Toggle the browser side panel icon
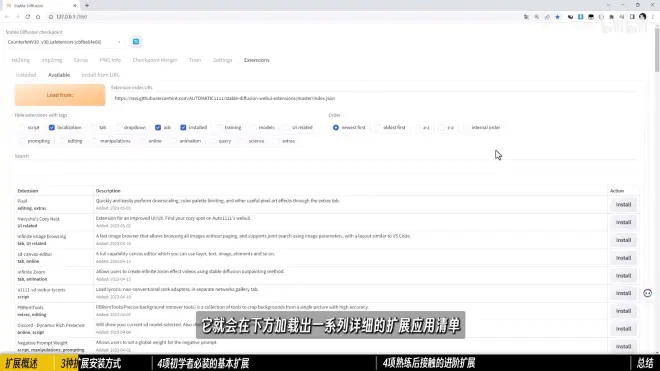This screenshot has height=371, width=660. click(632, 17)
